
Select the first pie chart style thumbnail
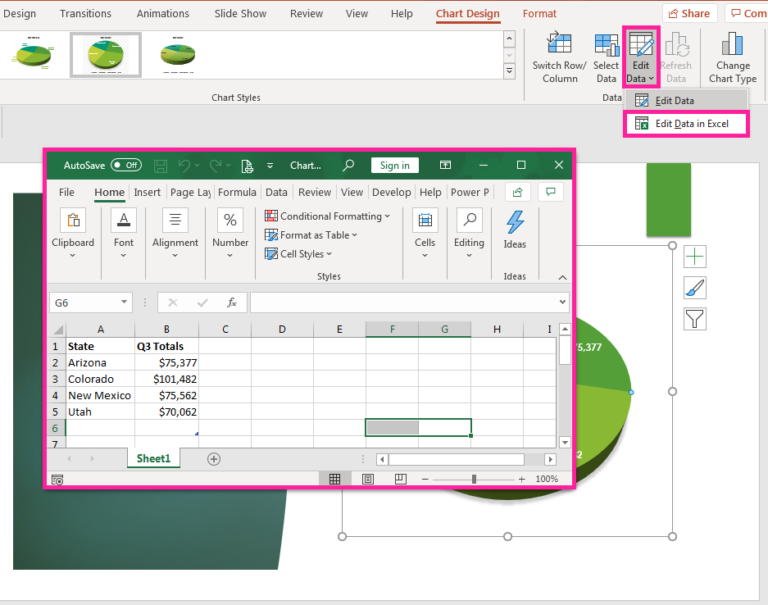pos(33,55)
